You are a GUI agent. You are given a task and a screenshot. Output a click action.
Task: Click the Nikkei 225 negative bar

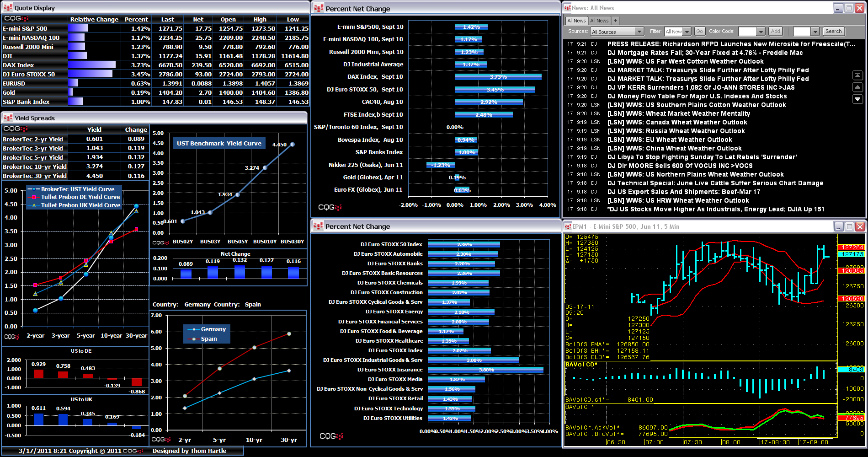coord(441,165)
